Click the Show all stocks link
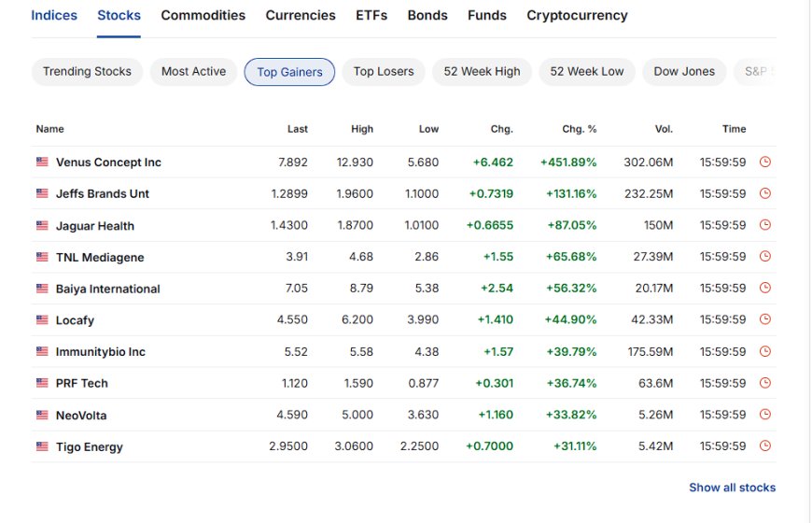 (733, 488)
